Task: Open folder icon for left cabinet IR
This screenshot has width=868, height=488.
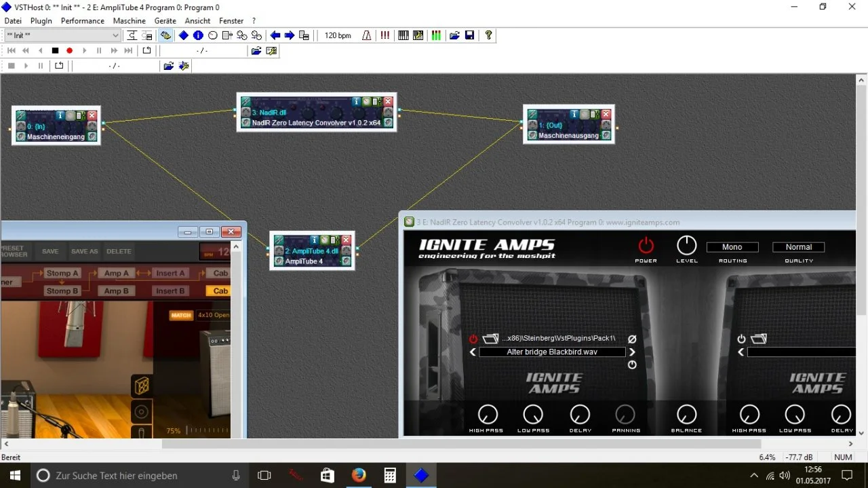Action: point(490,339)
